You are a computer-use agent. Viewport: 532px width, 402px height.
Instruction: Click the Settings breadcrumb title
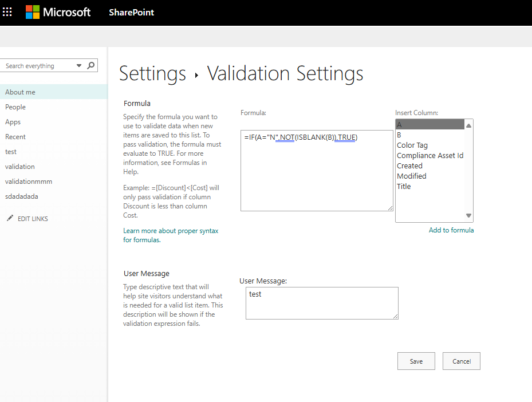tap(152, 73)
